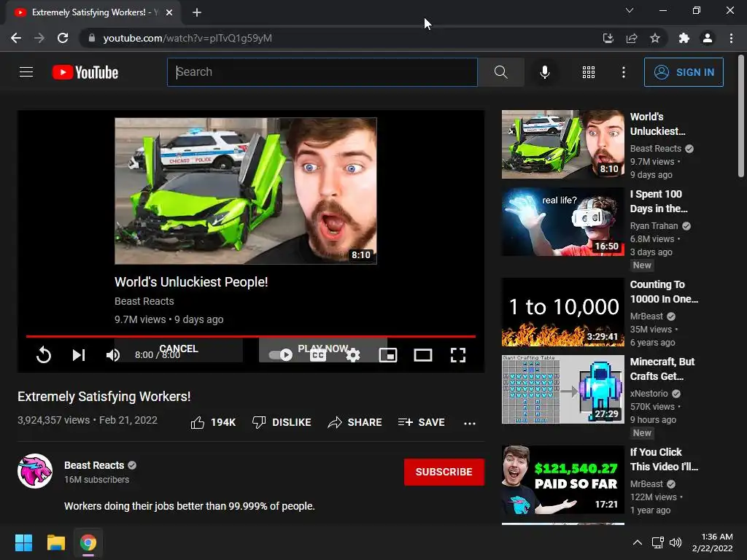Open the YouTube apps grid
The width and height of the screenshot is (747, 560).
[589, 72]
